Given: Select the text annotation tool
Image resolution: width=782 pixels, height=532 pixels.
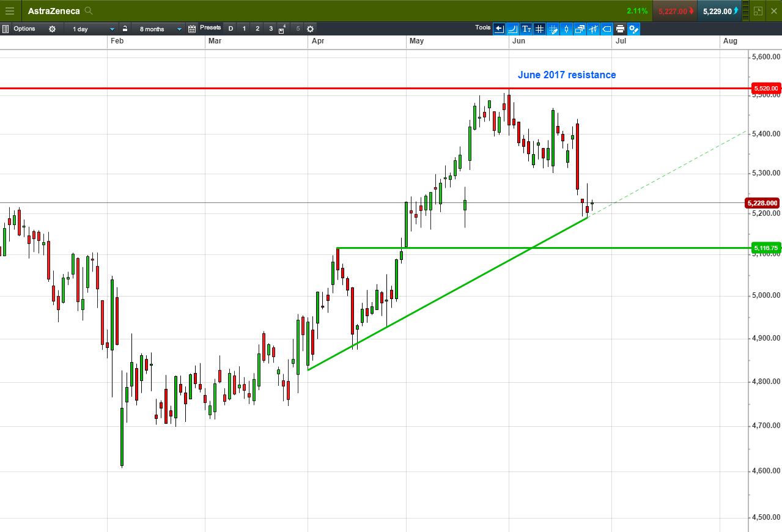Looking at the screenshot, I should click(526, 29).
